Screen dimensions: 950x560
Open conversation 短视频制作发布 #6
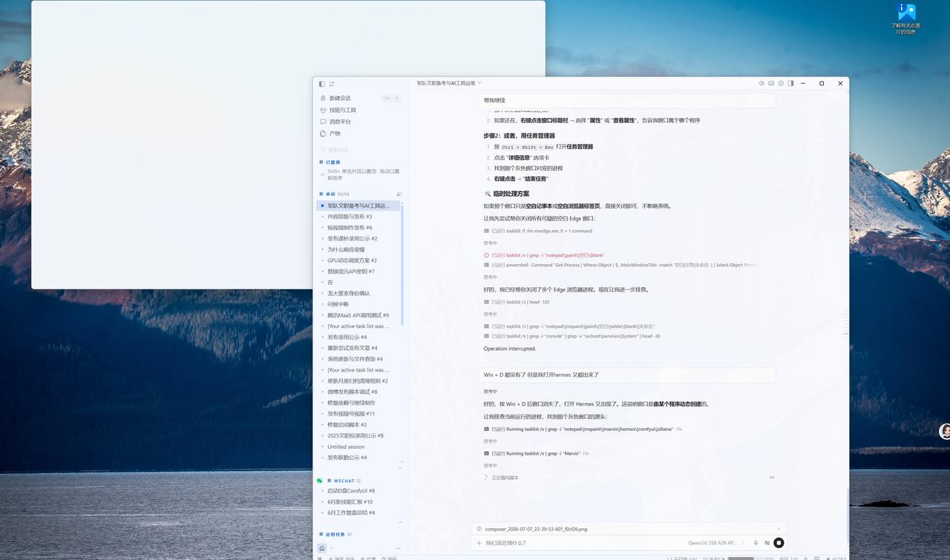pyautogui.click(x=359, y=228)
